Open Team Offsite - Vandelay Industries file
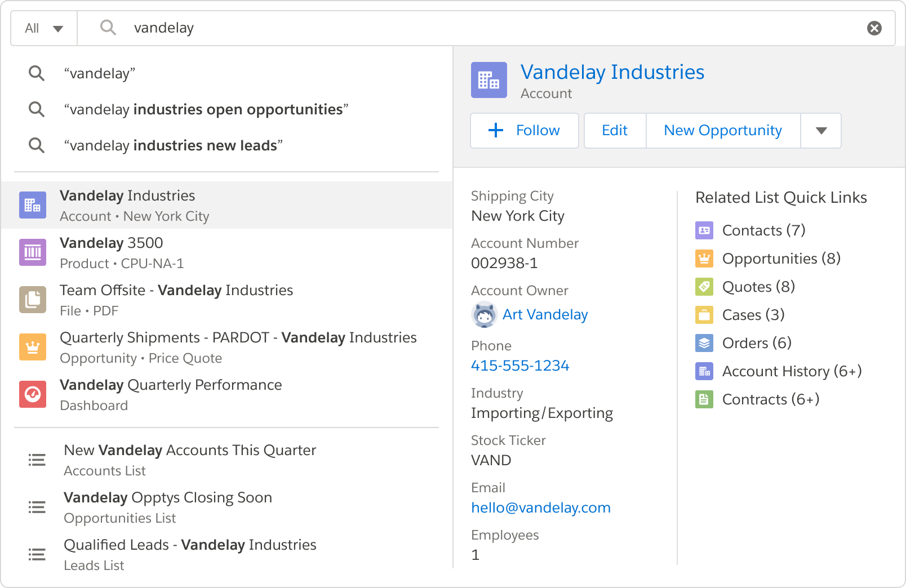This screenshot has height=588, width=906. click(x=226, y=300)
